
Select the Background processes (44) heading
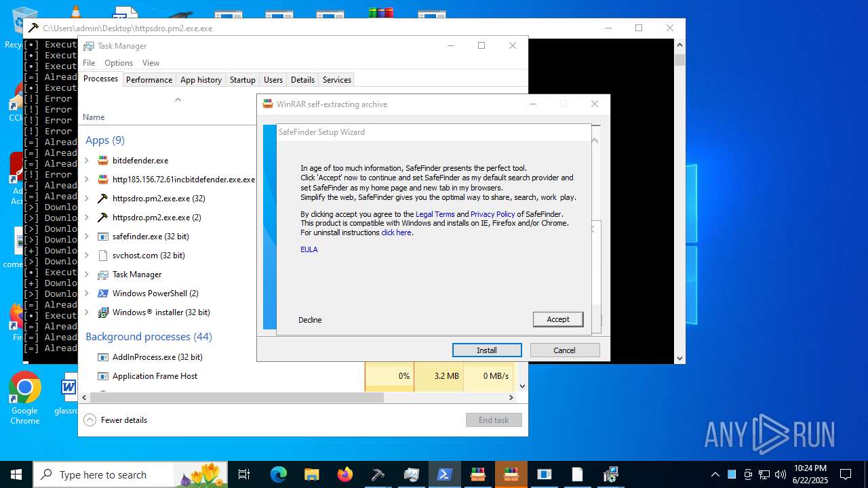coord(149,337)
